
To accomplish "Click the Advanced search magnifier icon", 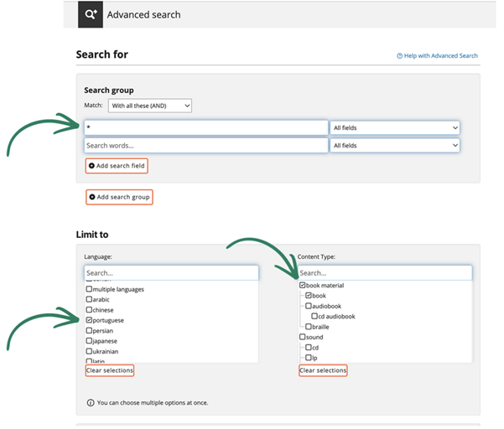I will [x=91, y=14].
